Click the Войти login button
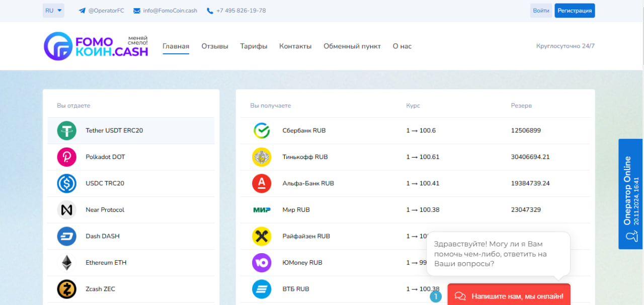644x305 pixels. 541,11
